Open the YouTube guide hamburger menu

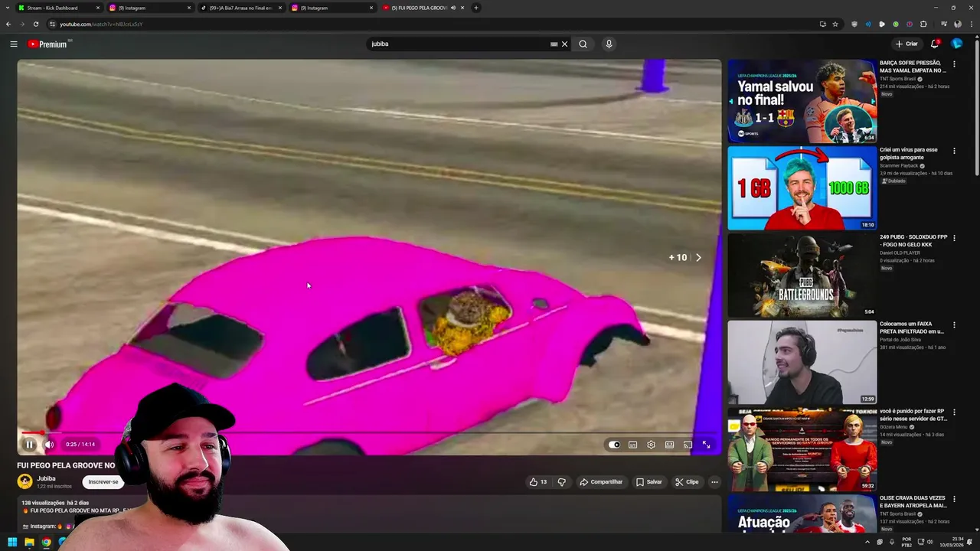pos(14,44)
